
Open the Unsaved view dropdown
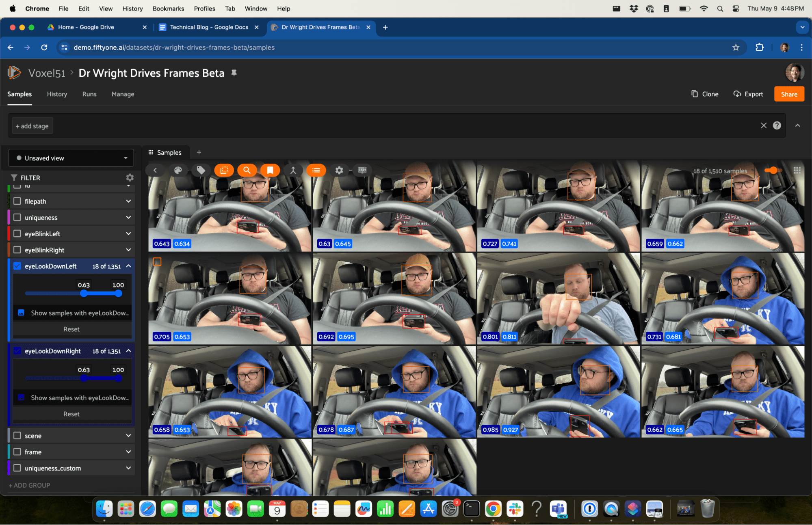point(71,158)
